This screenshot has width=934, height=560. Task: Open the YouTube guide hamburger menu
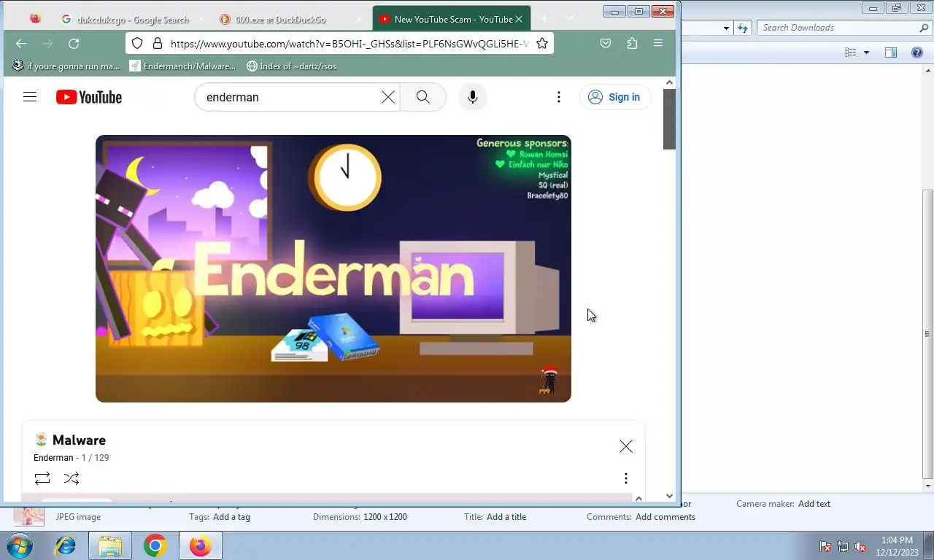click(x=30, y=97)
